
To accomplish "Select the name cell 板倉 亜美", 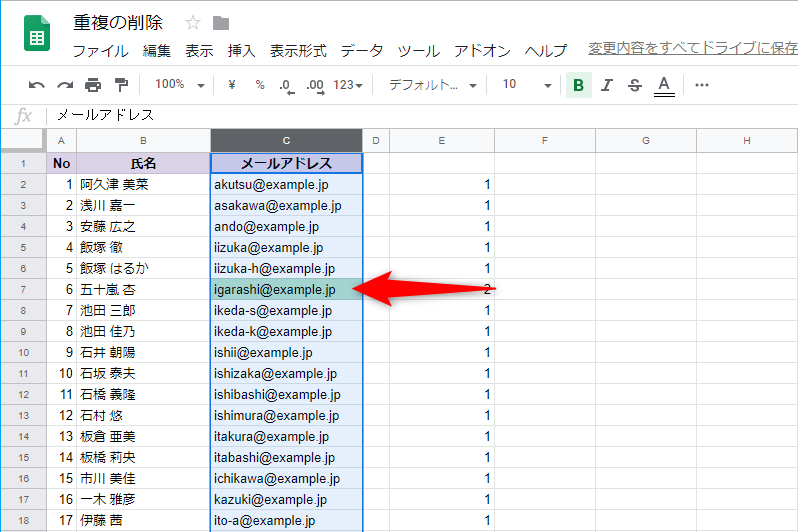I will tap(144, 436).
